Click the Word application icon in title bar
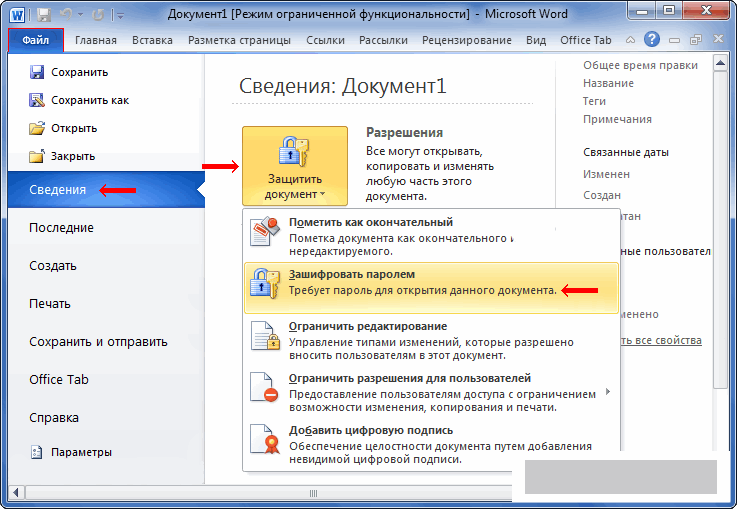 pos(17,15)
